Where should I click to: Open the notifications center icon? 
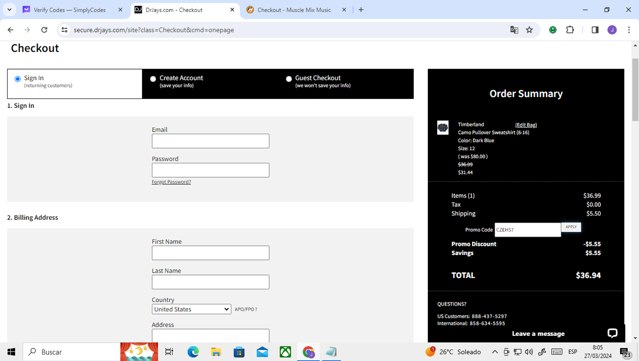click(625, 352)
